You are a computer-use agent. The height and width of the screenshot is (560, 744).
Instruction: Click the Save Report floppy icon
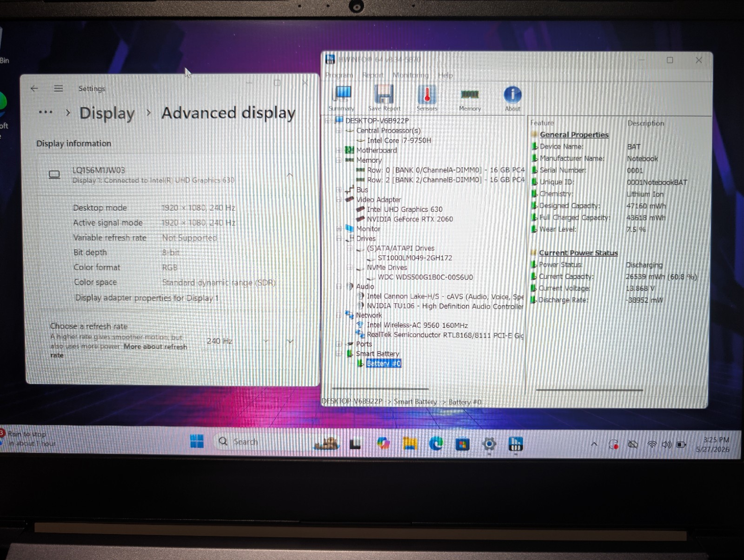384,98
